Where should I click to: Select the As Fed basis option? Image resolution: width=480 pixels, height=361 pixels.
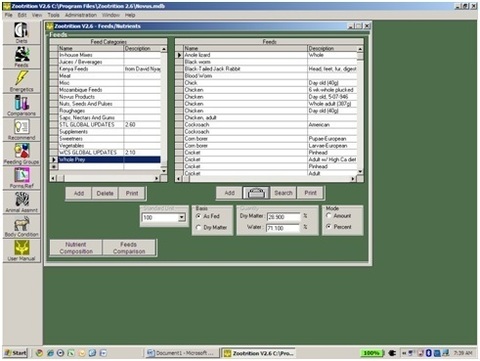tap(199, 216)
